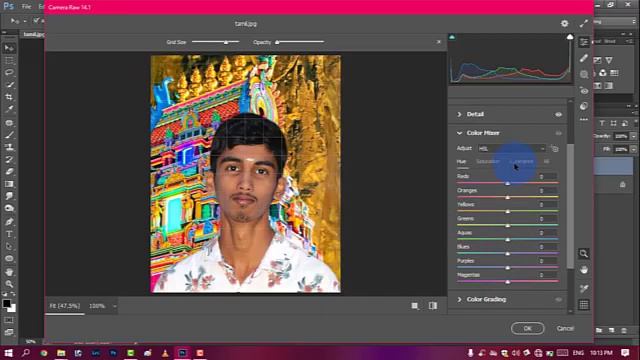Switch to Saturation tab in Color Mixer
The height and width of the screenshot is (360, 640).
point(488,162)
